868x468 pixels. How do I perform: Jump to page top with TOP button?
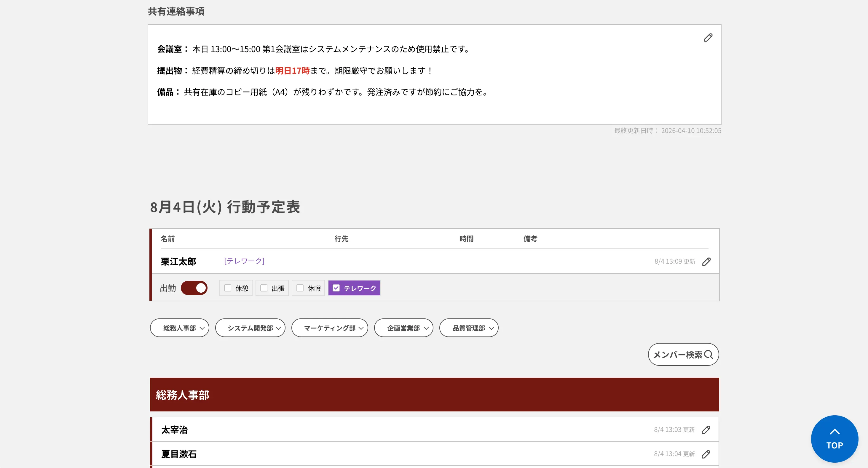point(834,439)
